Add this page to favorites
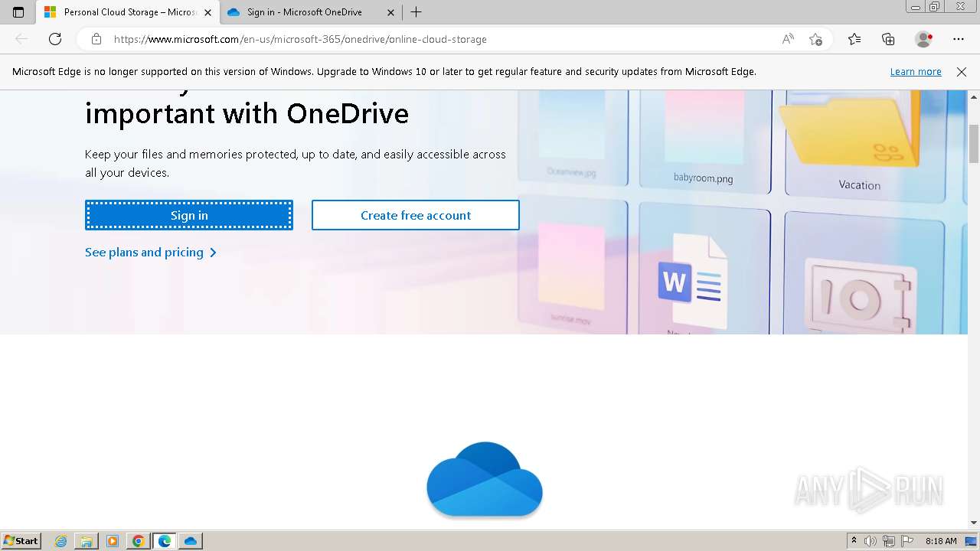The height and width of the screenshot is (551, 980). (815, 39)
